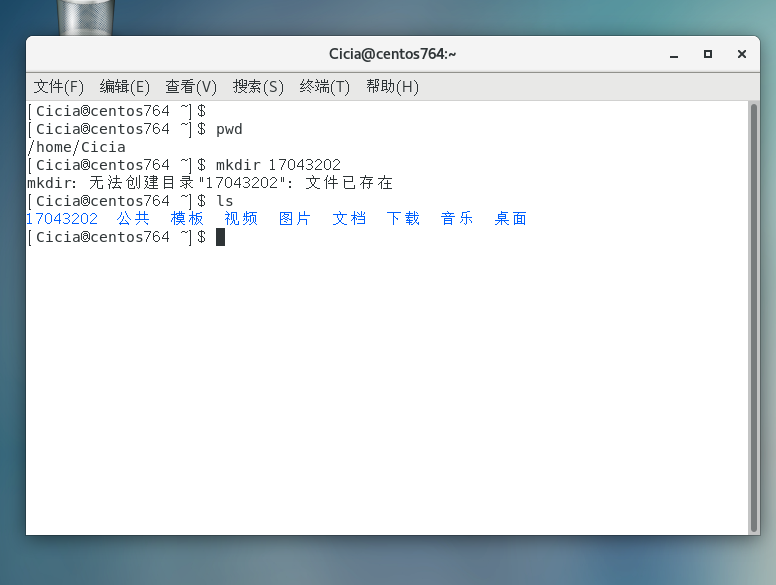
Task: Click the 音乐 directory name
Action: tap(457, 219)
